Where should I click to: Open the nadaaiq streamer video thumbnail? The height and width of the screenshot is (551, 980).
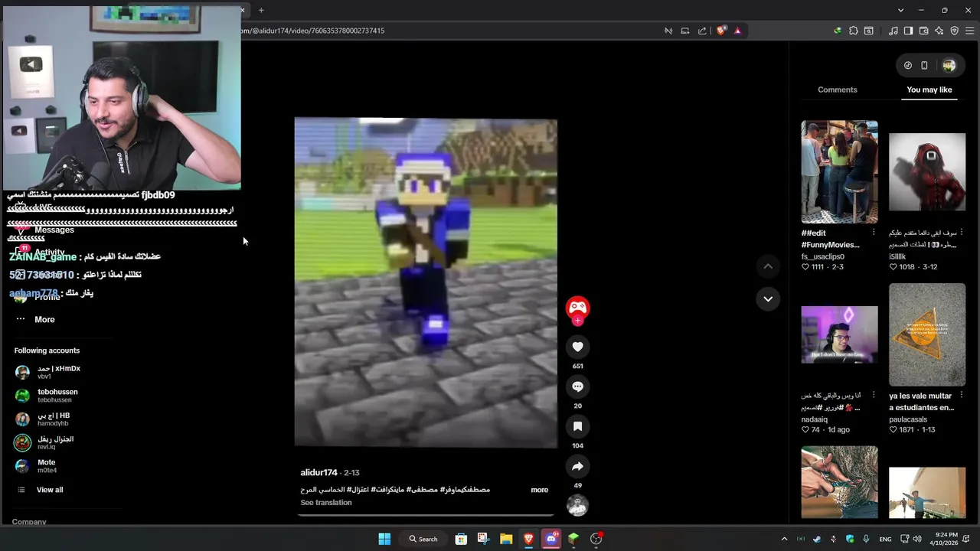(839, 334)
